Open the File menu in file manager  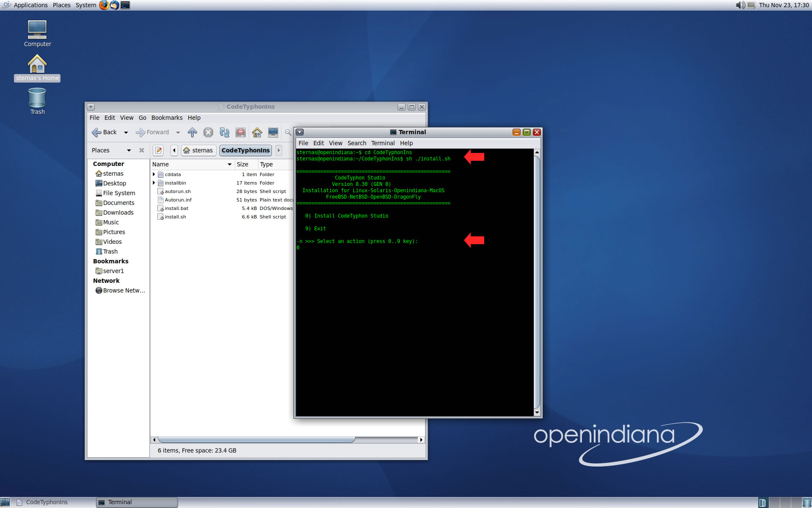click(94, 118)
